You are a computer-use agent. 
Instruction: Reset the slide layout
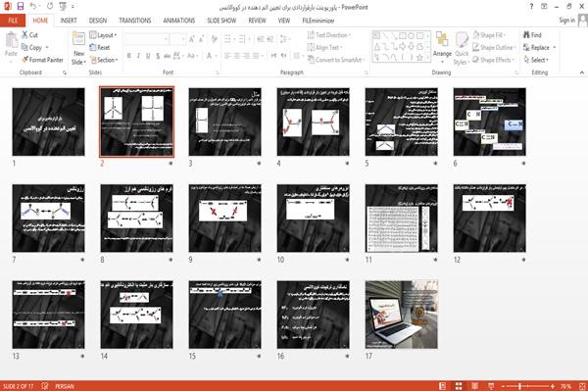tap(100, 47)
